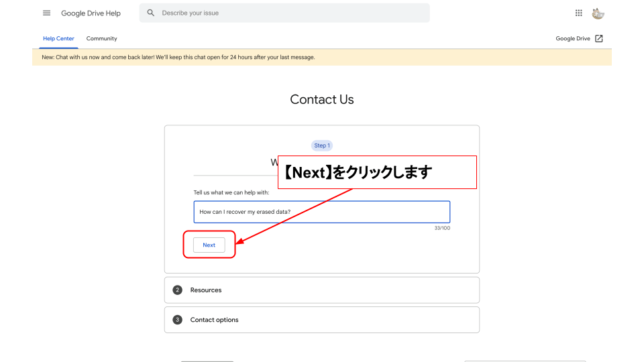Image resolution: width=644 pixels, height=362 pixels.
Task: Click the yellow chat announcement banner
Action: 321,57
